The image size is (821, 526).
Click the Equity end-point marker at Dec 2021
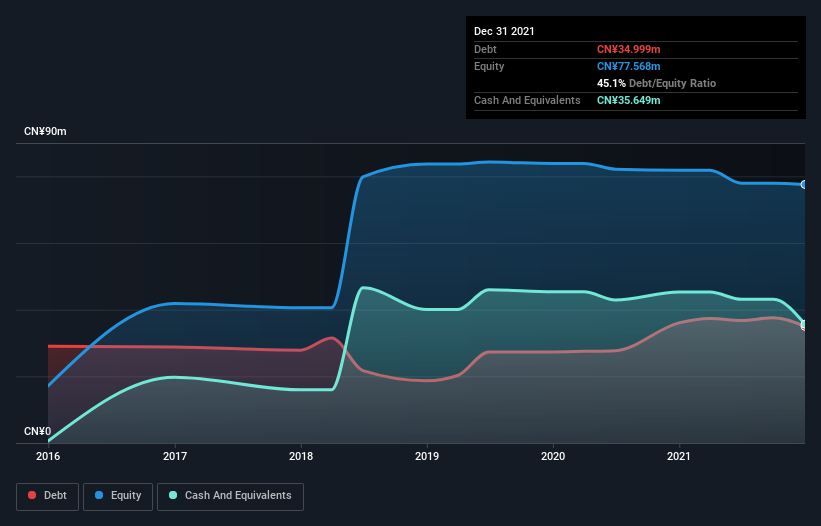click(804, 184)
